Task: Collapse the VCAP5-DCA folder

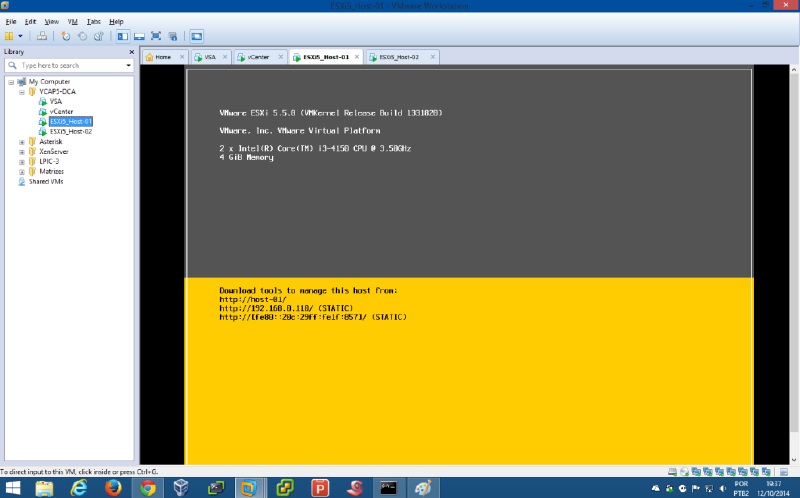Action: (22, 91)
